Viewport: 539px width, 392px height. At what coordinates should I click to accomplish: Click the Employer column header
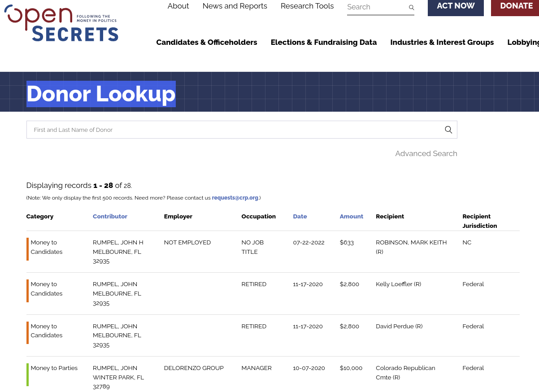178,216
